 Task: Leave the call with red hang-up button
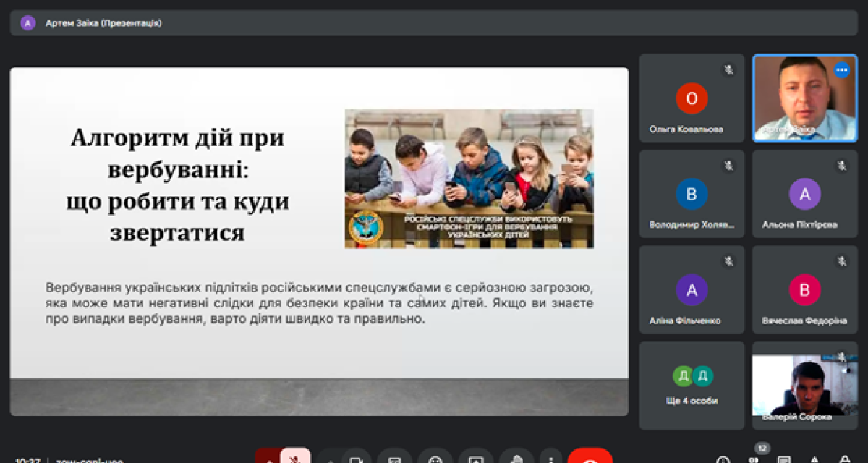click(590, 458)
